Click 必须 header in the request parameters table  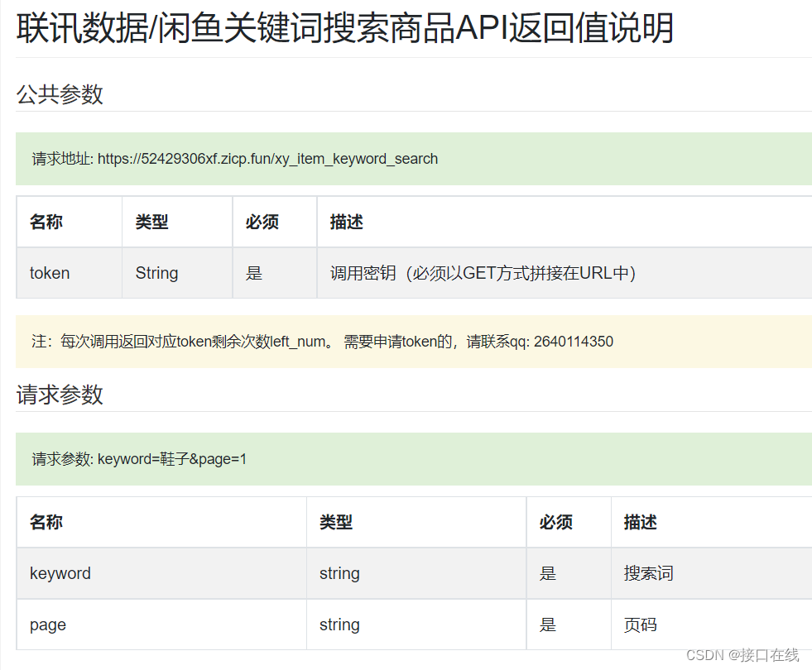coord(555,522)
